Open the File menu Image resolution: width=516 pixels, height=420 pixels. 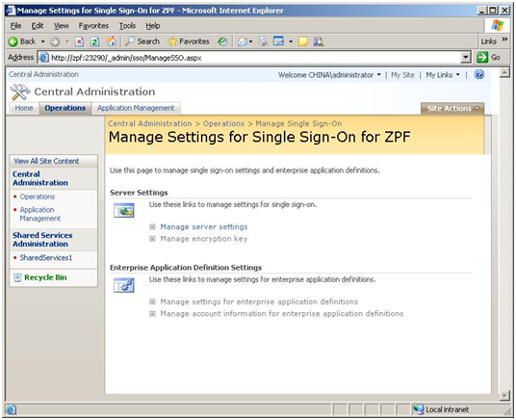point(15,26)
